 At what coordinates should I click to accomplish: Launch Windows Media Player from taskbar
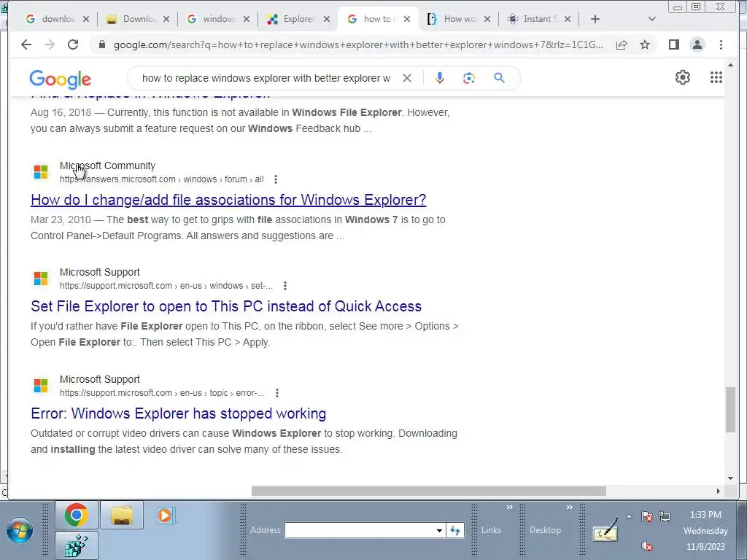point(165,515)
